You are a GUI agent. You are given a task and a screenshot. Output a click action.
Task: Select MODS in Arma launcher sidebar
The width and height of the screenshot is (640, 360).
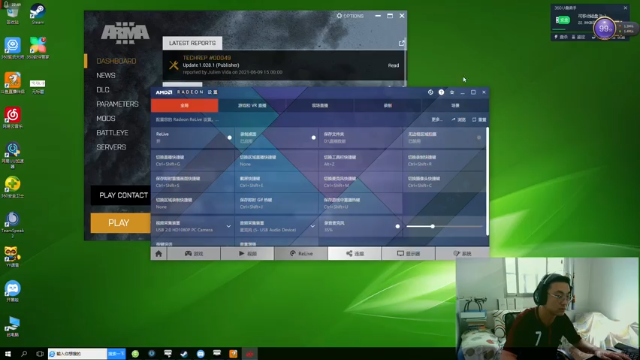106,118
